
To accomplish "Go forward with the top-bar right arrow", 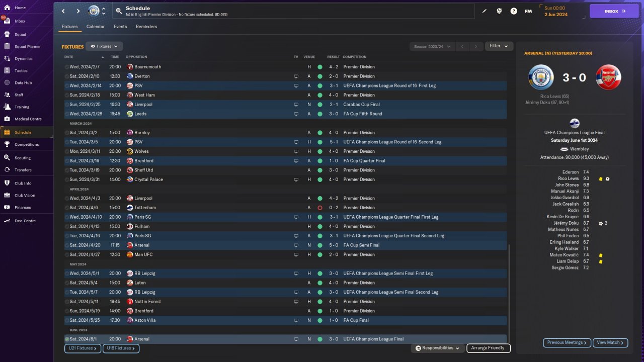I will tap(78, 11).
